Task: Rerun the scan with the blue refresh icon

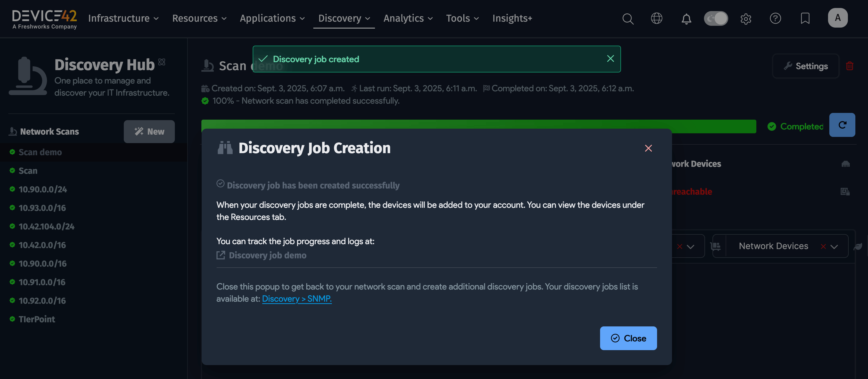Action: point(842,125)
